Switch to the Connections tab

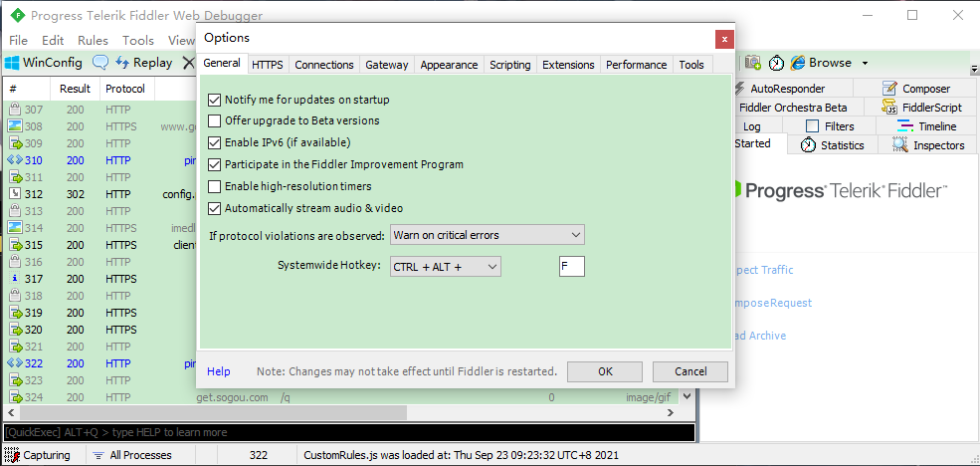coord(324,65)
